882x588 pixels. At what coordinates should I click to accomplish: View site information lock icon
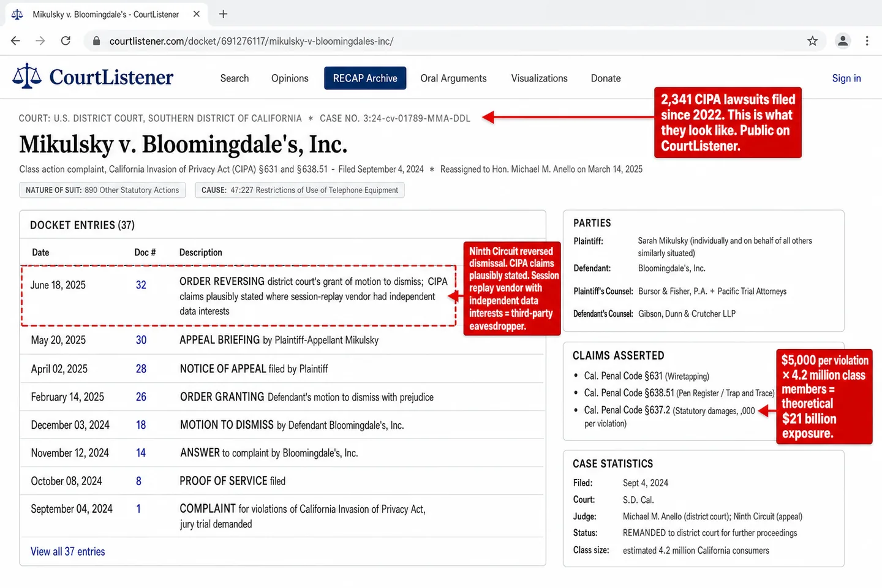96,41
